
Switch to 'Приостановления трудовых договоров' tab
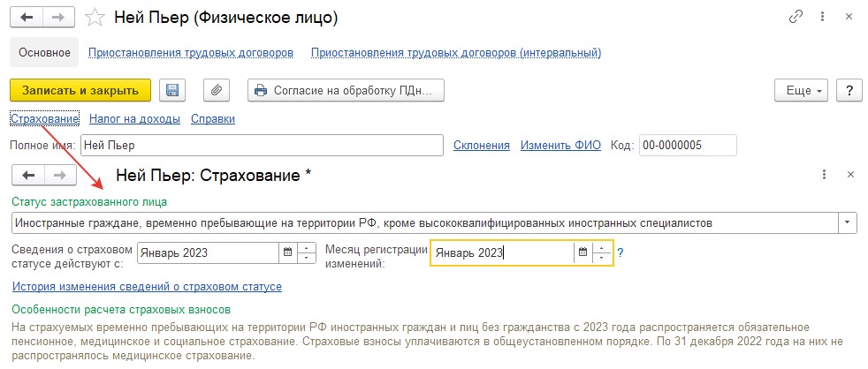coord(191,53)
